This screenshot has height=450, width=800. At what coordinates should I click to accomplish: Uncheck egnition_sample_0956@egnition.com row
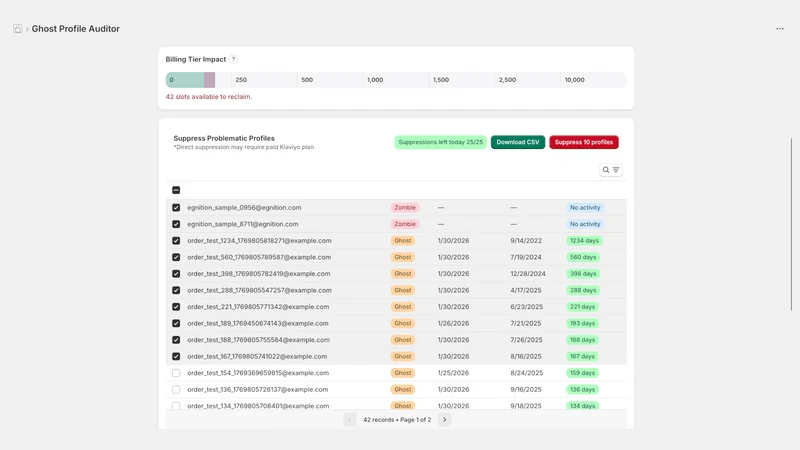176,208
